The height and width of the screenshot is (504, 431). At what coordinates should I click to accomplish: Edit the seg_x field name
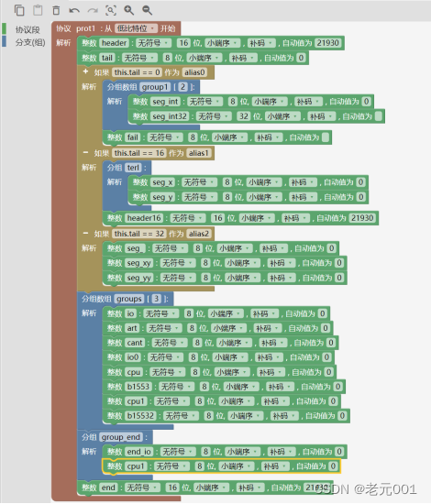162,182
